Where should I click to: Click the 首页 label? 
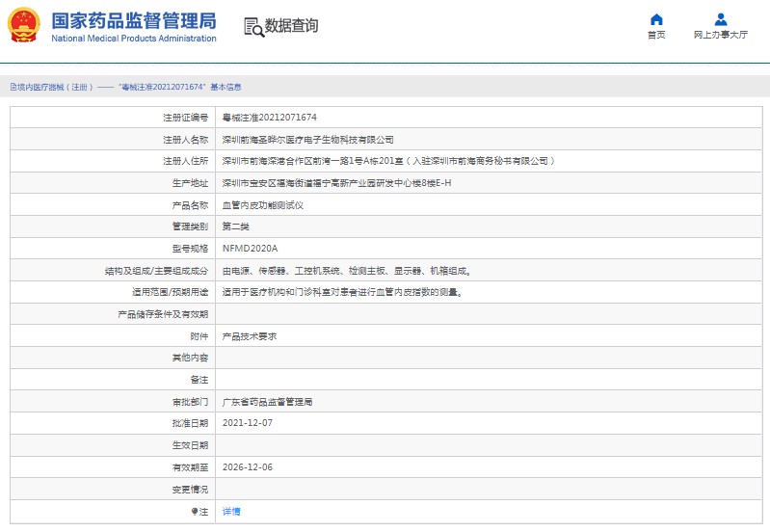click(656, 35)
